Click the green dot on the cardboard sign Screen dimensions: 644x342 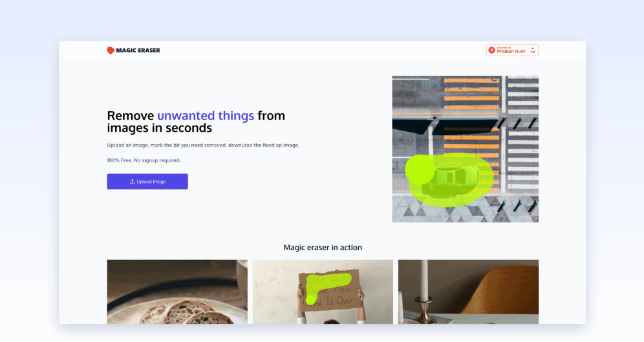(311, 300)
